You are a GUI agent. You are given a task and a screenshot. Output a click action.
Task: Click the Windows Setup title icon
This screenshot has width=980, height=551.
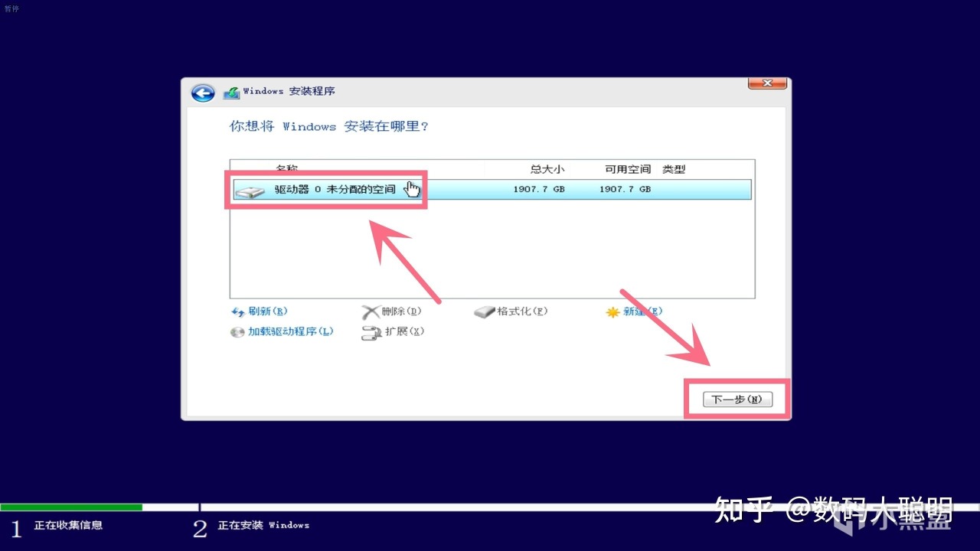pos(231,93)
